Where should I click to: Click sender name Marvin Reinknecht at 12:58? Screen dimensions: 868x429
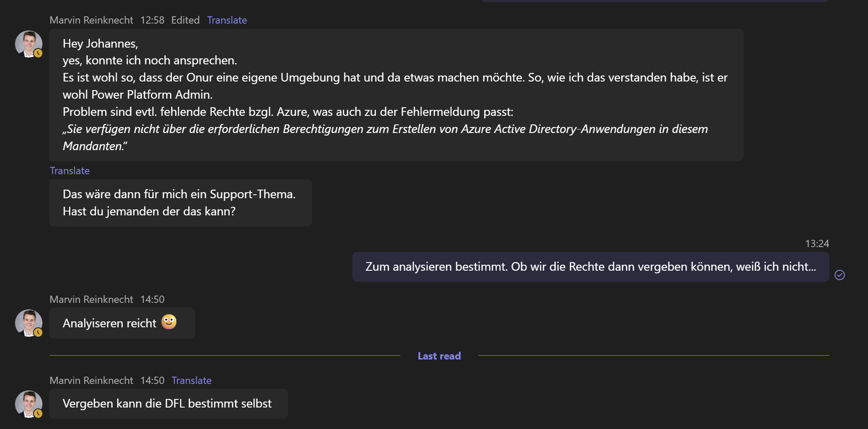[x=91, y=20]
